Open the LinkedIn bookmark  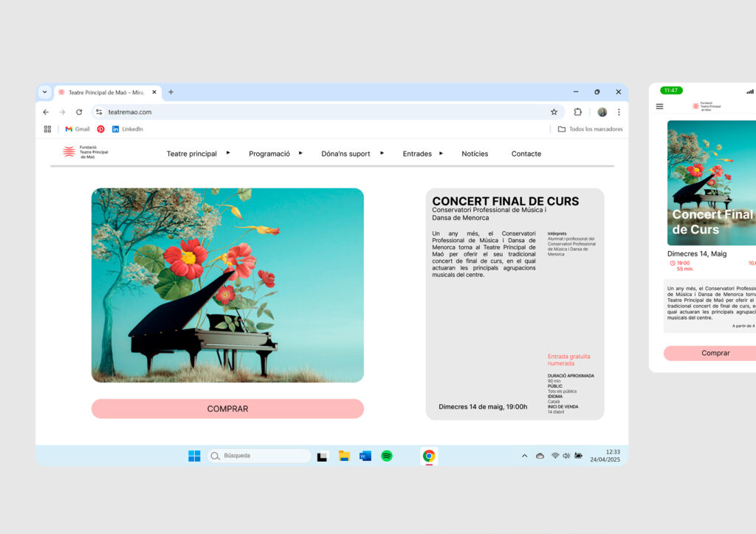pyautogui.click(x=127, y=129)
